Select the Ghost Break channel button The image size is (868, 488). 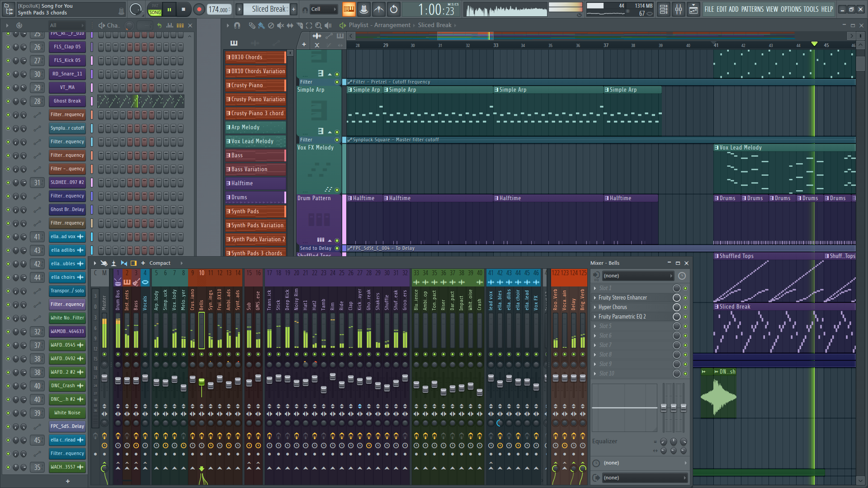(67, 101)
